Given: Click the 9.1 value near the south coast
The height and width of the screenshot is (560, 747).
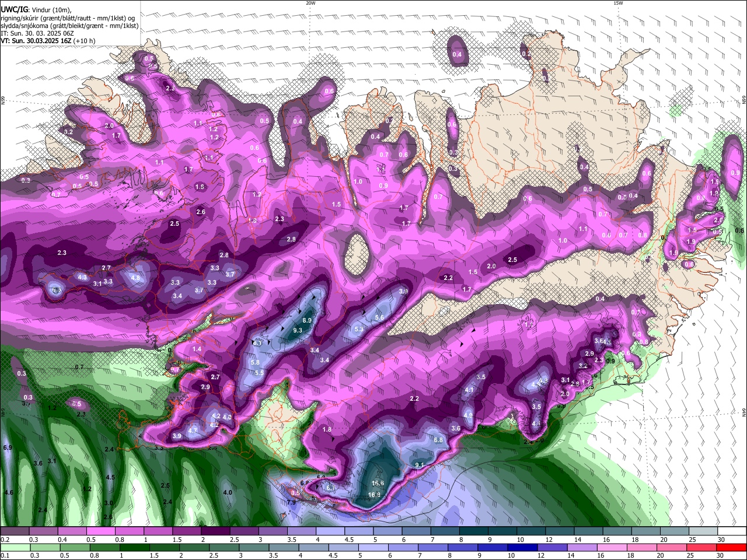Looking at the screenshot, I should coord(420,464).
